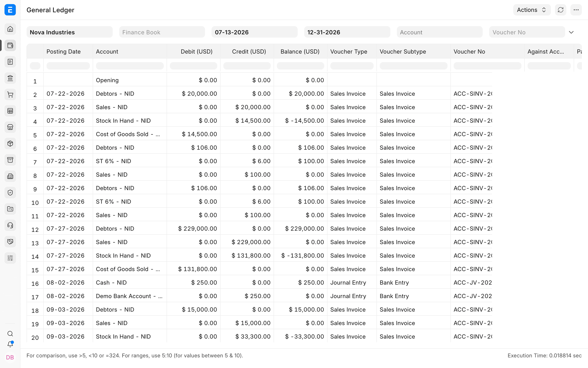Click the clipboard document icon in sidebar

(x=10, y=62)
